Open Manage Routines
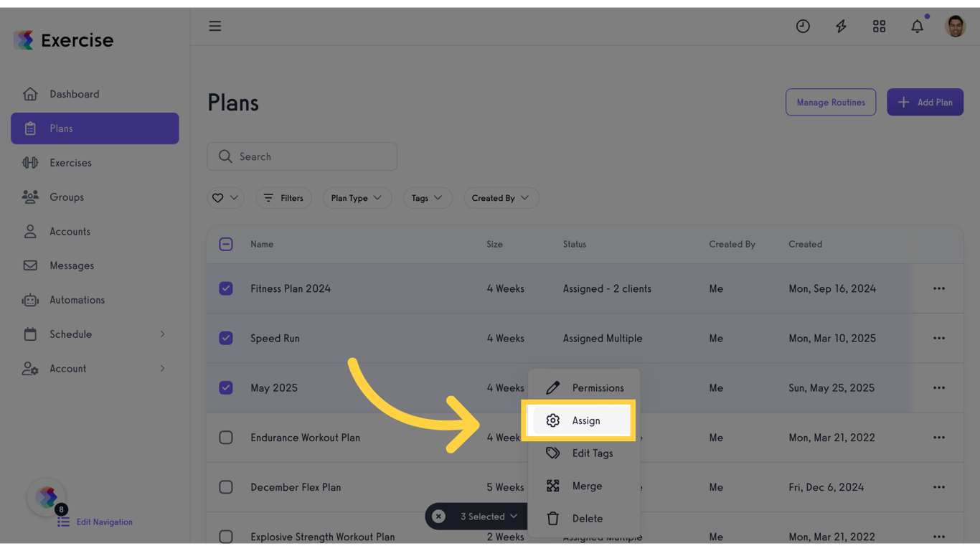The width and height of the screenshot is (980, 551). pos(830,103)
